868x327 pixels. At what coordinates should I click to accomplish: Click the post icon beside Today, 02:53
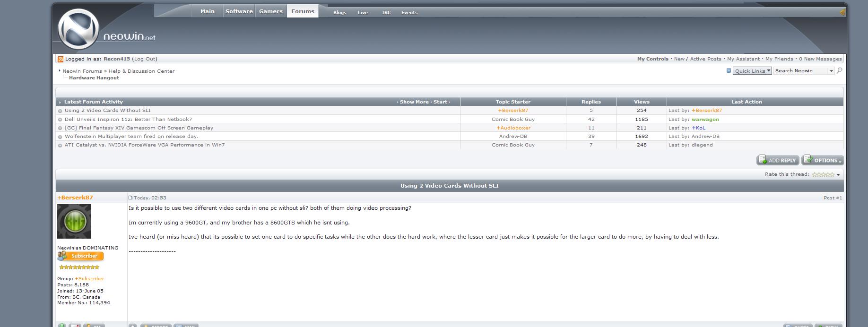coord(131,198)
